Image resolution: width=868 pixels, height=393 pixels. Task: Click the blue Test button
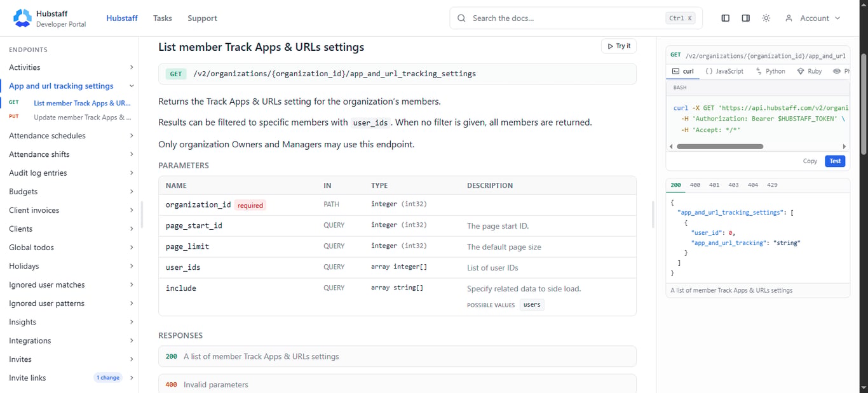click(835, 161)
